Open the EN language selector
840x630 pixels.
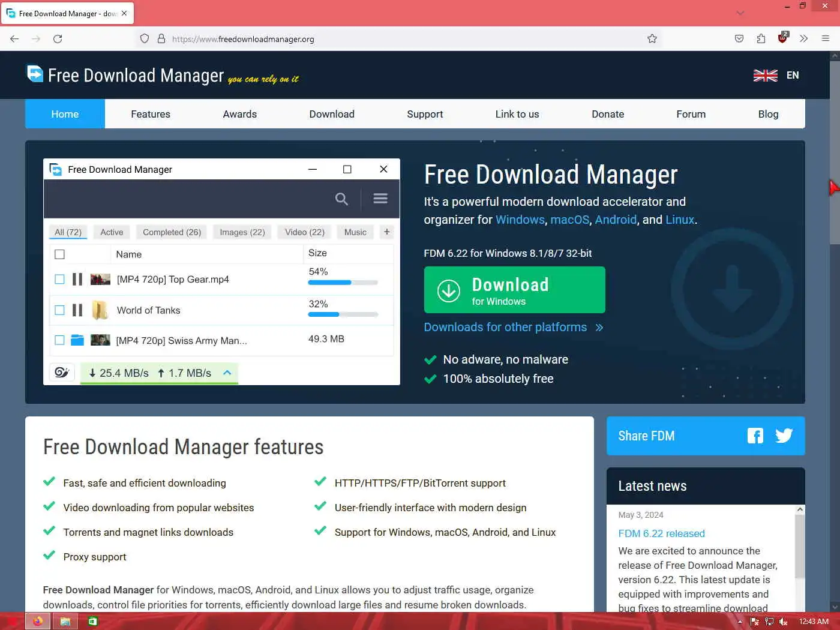(x=793, y=75)
